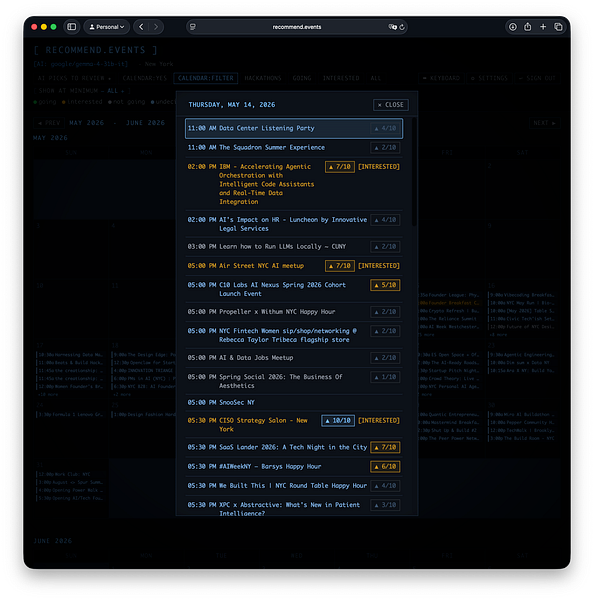Open page settings icon in address bar
This screenshot has width=594, height=600.
point(193,27)
